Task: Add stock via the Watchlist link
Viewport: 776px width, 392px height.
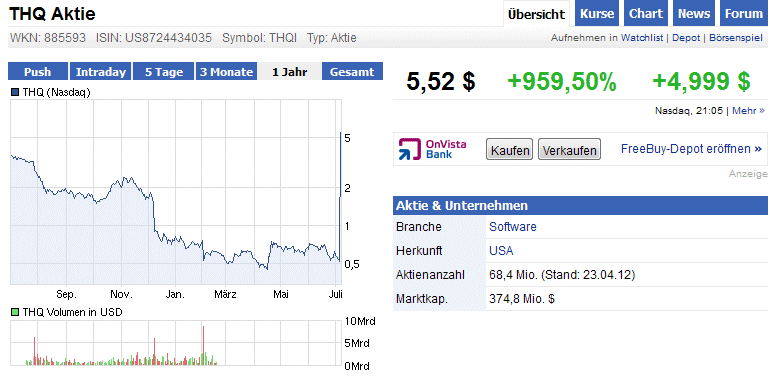Action: pos(642,38)
